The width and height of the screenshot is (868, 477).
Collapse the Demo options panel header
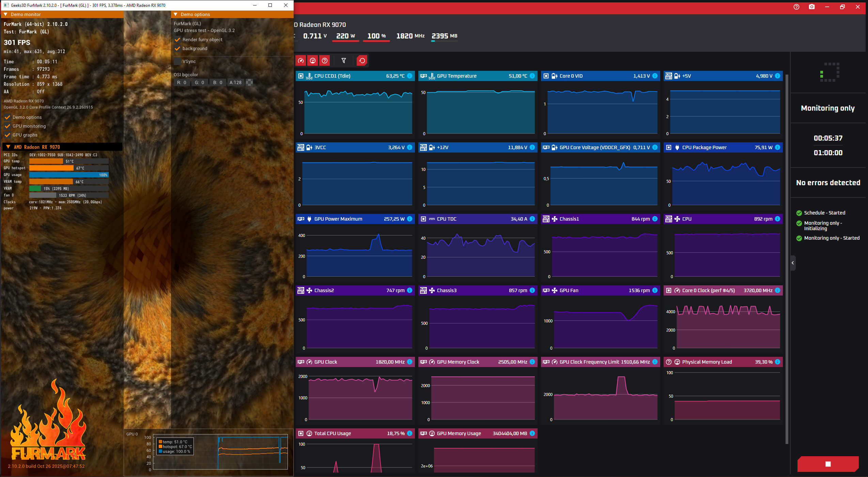[176, 14]
